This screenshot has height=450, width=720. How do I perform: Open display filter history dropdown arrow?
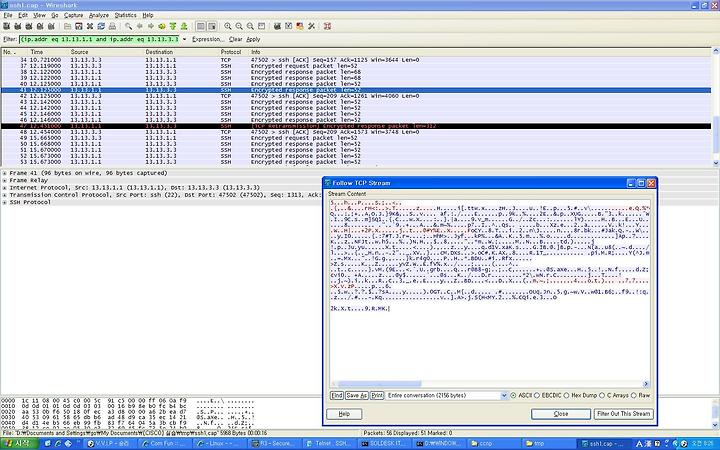point(185,39)
